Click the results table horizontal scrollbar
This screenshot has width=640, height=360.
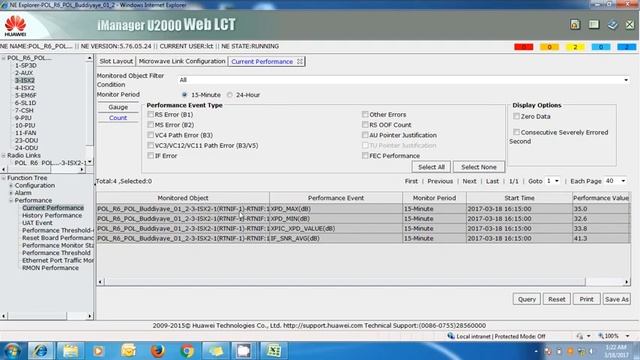(344, 282)
